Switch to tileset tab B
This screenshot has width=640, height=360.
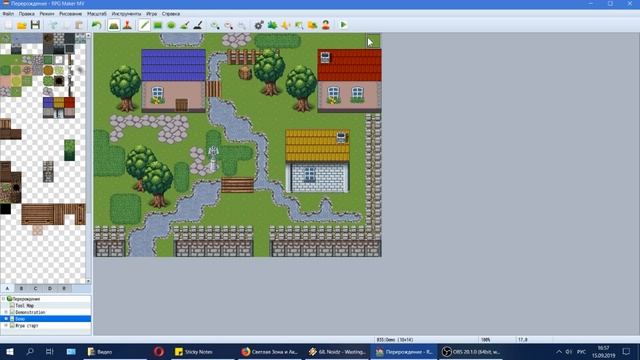click(x=22, y=288)
